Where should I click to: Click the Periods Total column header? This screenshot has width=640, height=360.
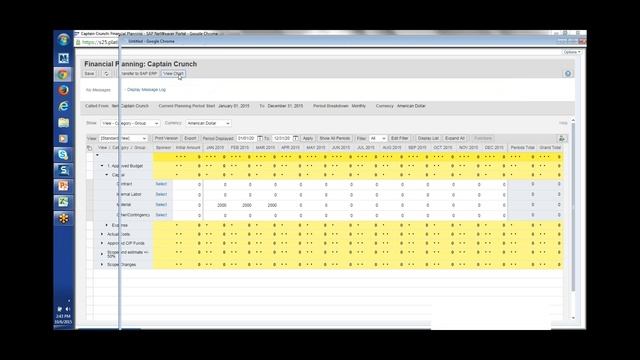click(522, 148)
